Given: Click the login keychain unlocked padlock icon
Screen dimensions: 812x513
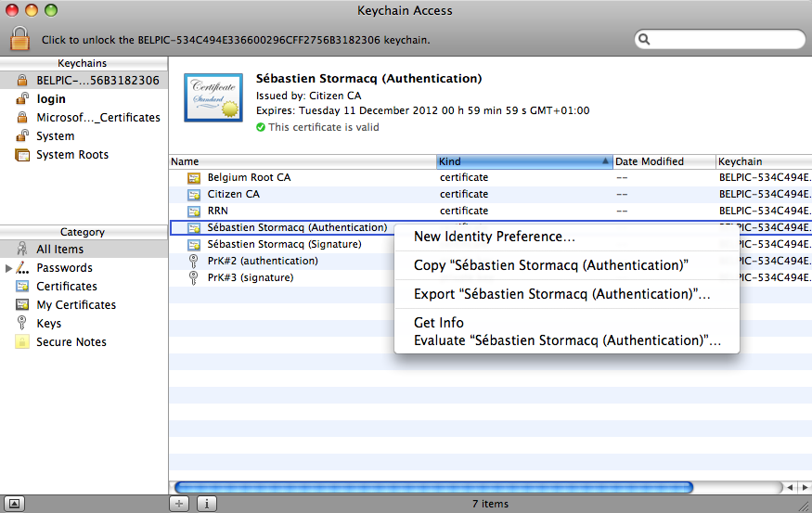Looking at the screenshot, I should click(x=21, y=98).
